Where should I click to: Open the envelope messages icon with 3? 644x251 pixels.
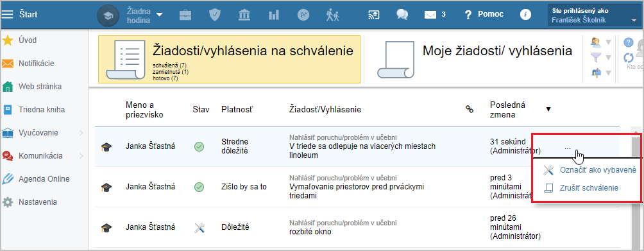435,15
